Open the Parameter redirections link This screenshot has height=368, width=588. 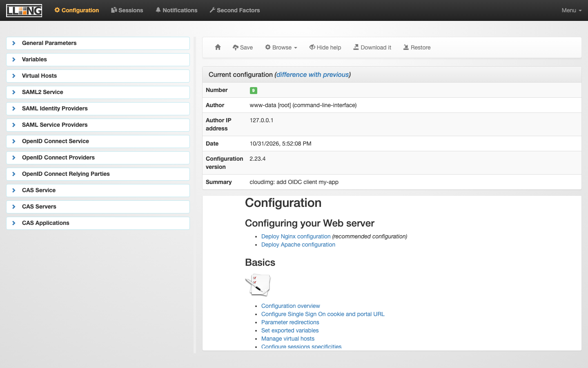point(290,322)
